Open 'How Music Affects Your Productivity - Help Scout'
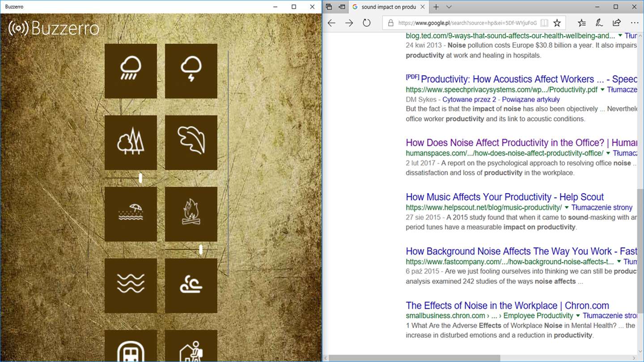Viewport: 644px width, 362px height. click(x=505, y=197)
